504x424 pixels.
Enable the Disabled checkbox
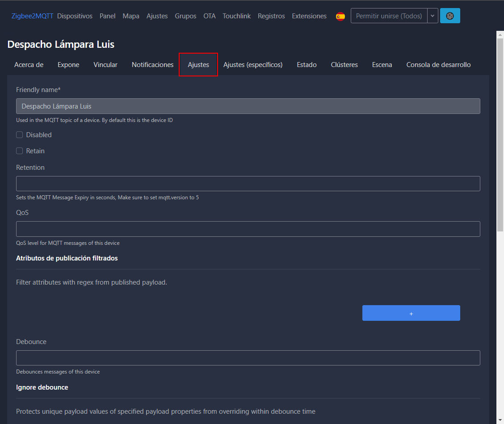(20, 135)
